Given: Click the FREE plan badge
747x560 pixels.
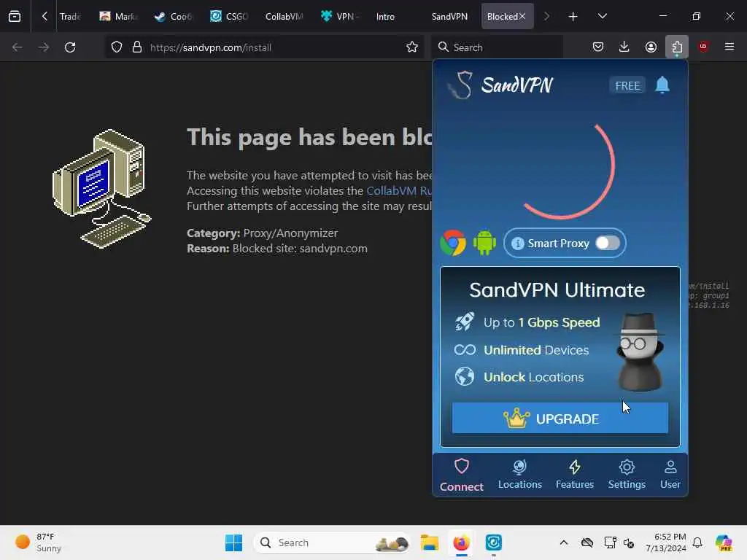Looking at the screenshot, I should pos(627,86).
